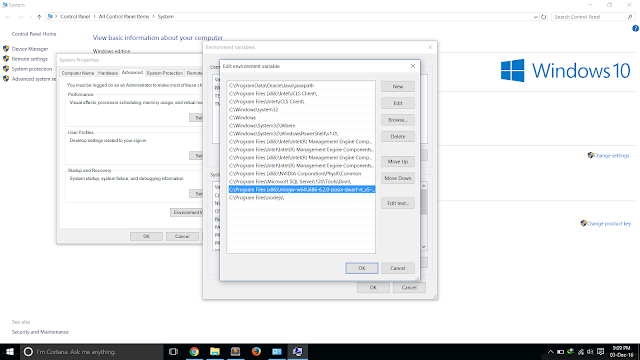Launch Firefox from taskbar
The height and width of the screenshot is (360, 640).
point(256,351)
